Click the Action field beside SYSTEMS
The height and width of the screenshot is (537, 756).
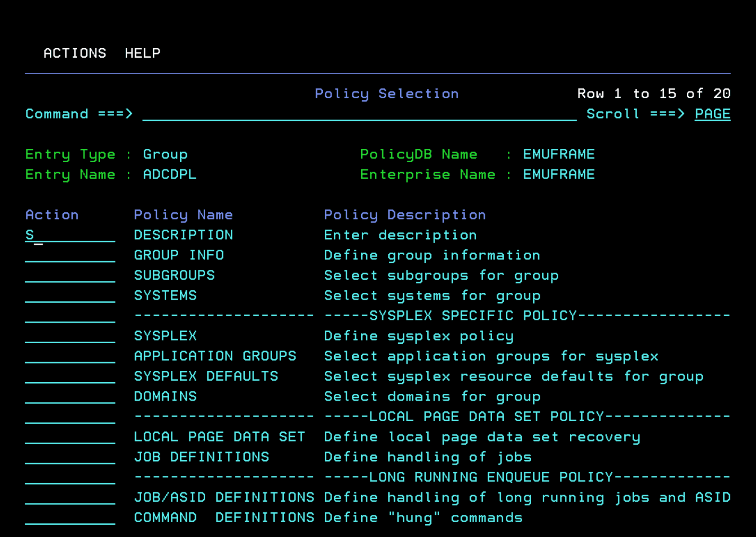coord(70,296)
